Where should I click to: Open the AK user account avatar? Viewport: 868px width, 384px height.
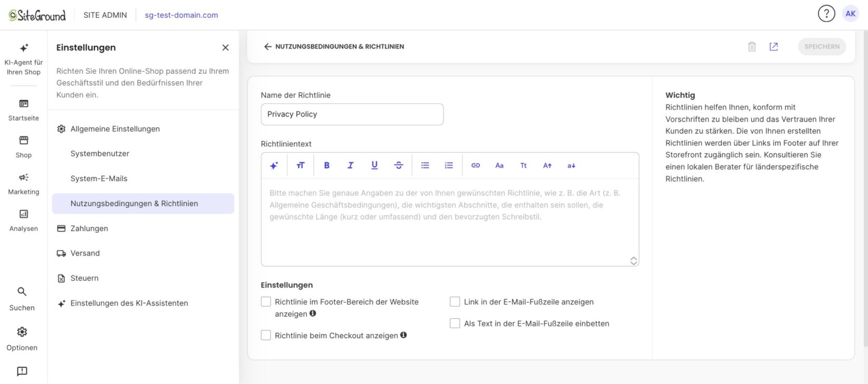(851, 14)
